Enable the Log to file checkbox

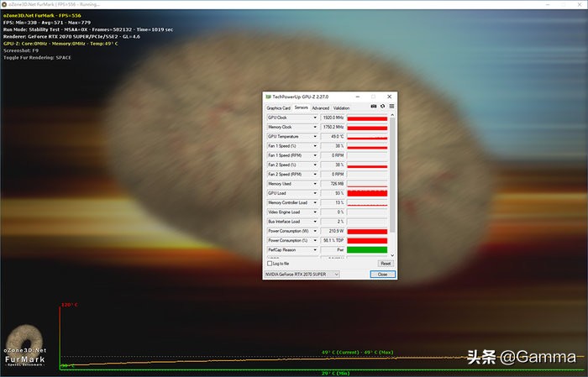coord(269,263)
